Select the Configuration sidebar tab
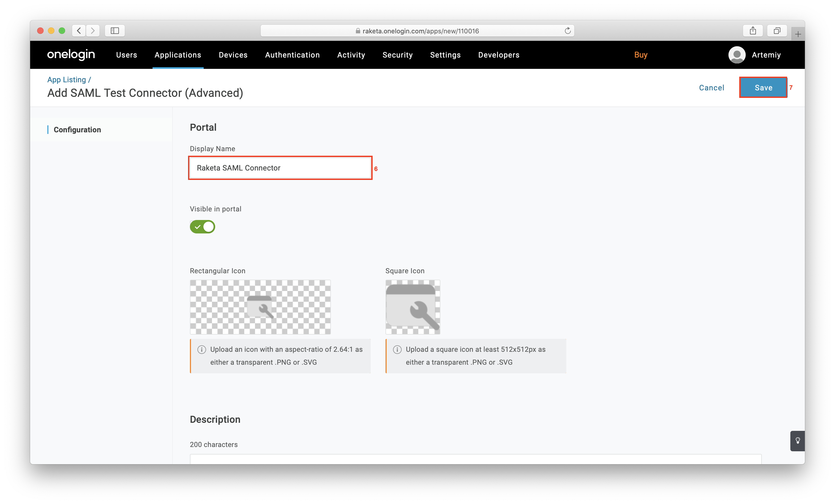Viewport: 835px width, 504px height. pyautogui.click(x=77, y=130)
